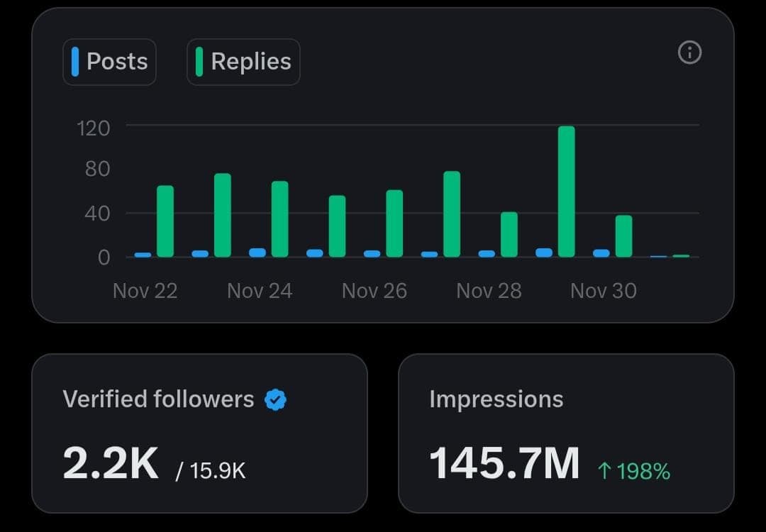Click the green Replies color indicator
766x532 pixels.
(199, 62)
